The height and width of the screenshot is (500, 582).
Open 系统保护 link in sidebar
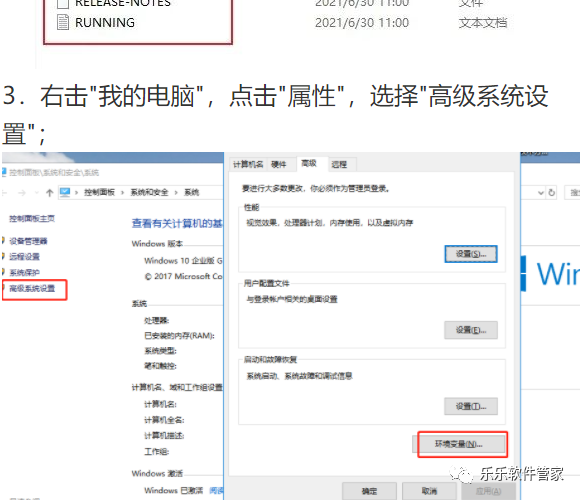pos(24,272)
